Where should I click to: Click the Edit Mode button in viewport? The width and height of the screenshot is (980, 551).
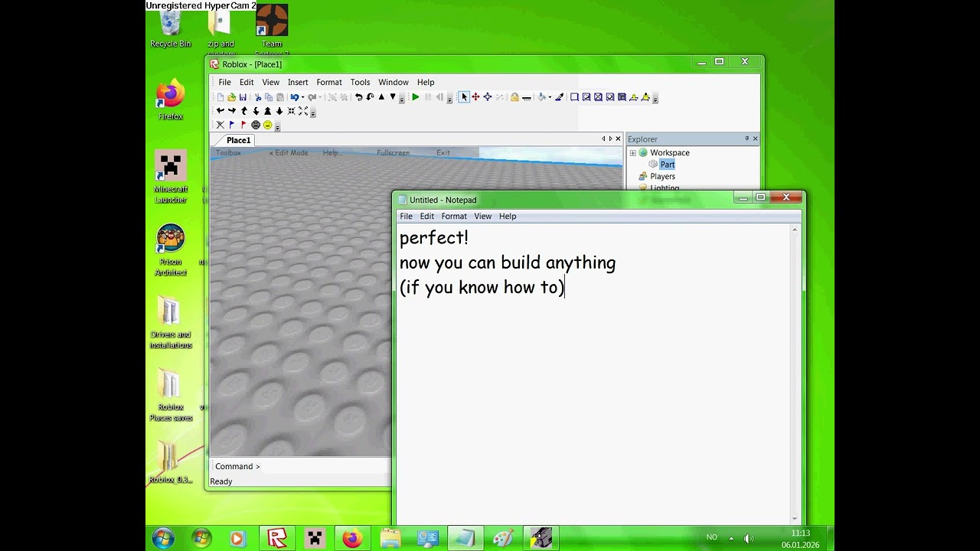289,153
